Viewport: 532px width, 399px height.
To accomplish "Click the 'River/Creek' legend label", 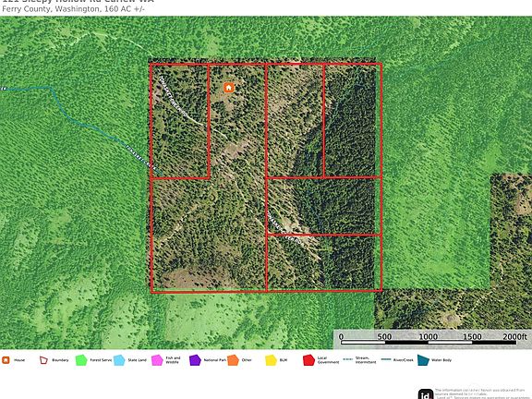I will pos(404,360).
